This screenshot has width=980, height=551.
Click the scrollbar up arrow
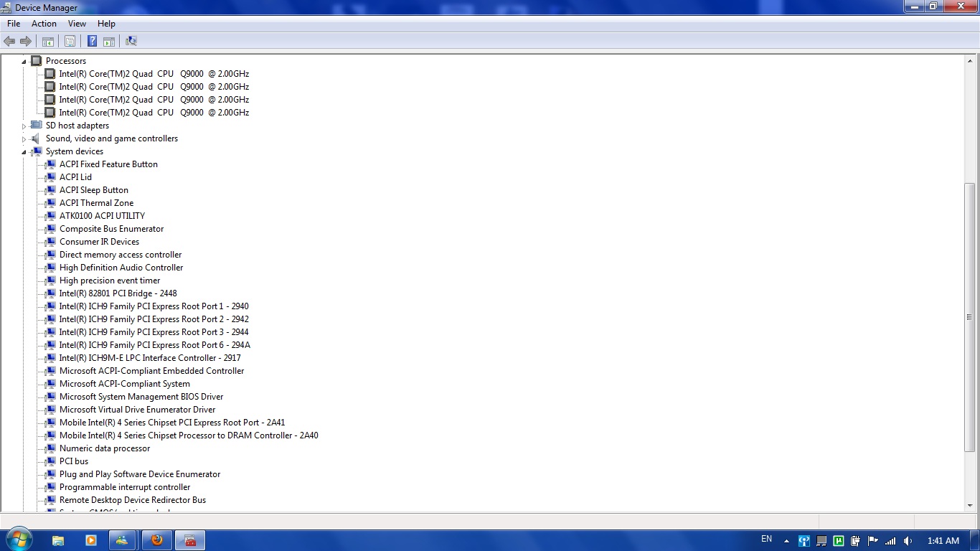coord(969,60)
